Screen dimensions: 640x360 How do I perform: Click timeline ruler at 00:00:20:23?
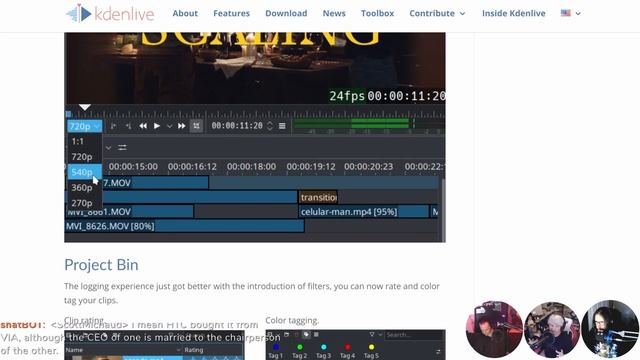click(x=369, y=167)
